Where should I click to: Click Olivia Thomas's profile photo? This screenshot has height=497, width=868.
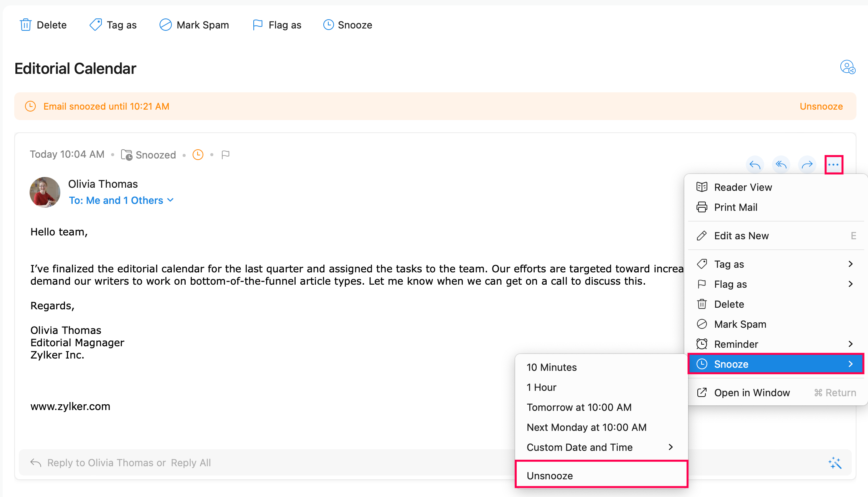45,192
